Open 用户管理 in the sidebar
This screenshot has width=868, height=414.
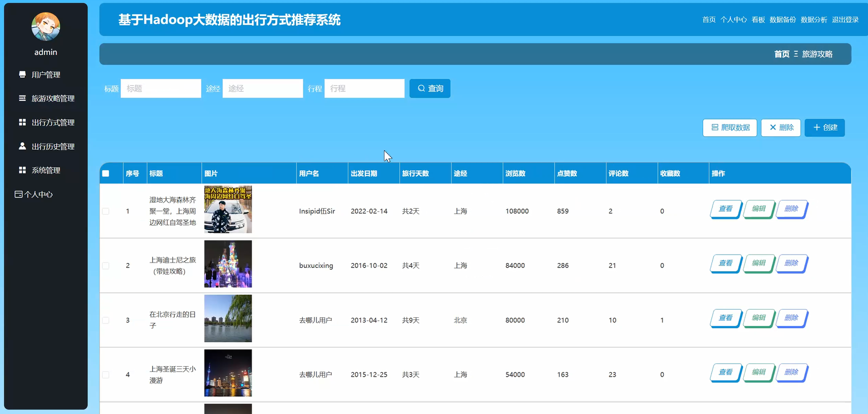tap(46, 75)
